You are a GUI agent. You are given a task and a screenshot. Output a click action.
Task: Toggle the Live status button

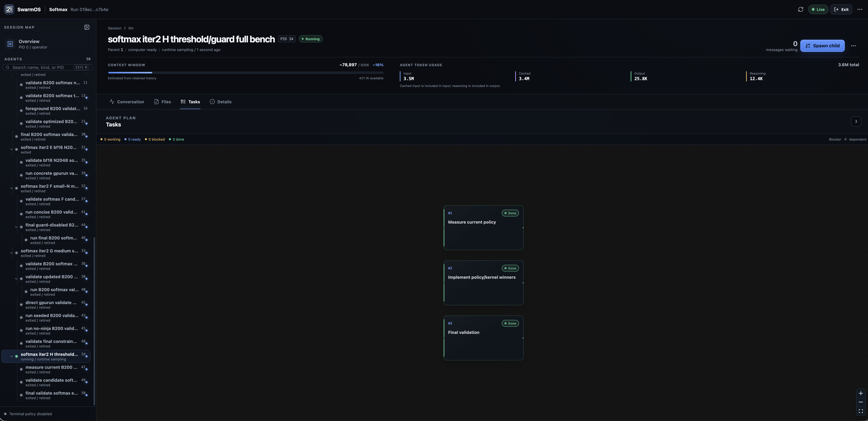coord(818,9)
